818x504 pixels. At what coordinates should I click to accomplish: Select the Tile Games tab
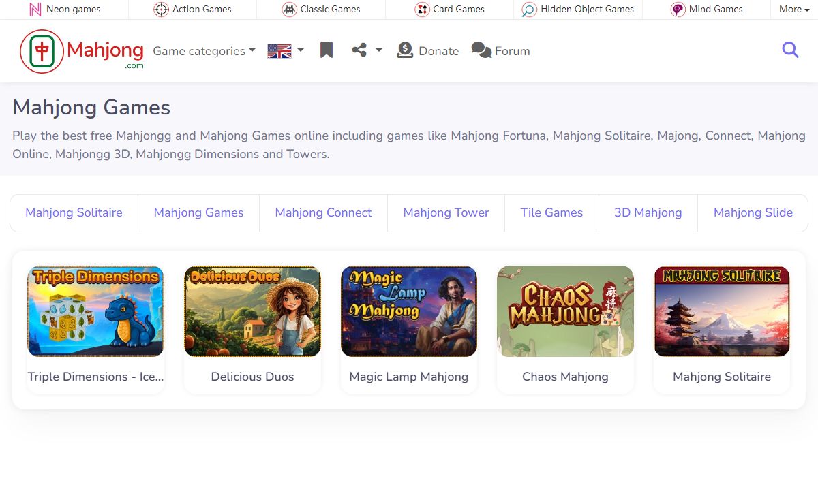click(x=551, y=212)
